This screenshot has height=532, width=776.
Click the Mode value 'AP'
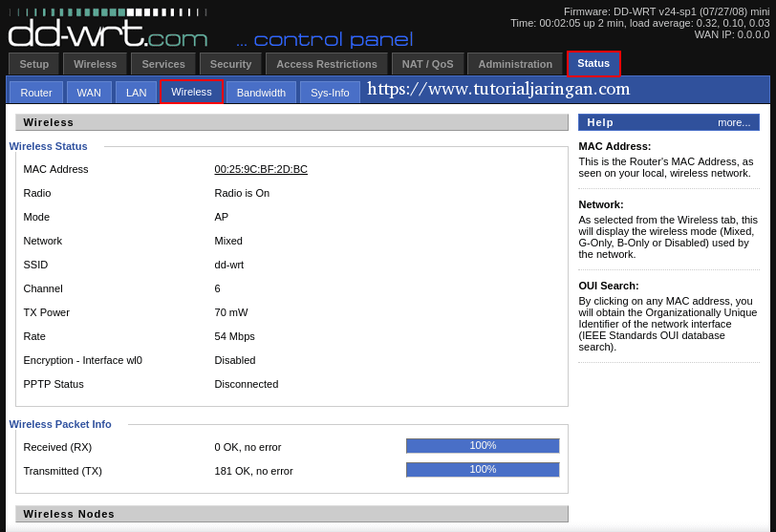pyautogui.click(x=221, y=217)
